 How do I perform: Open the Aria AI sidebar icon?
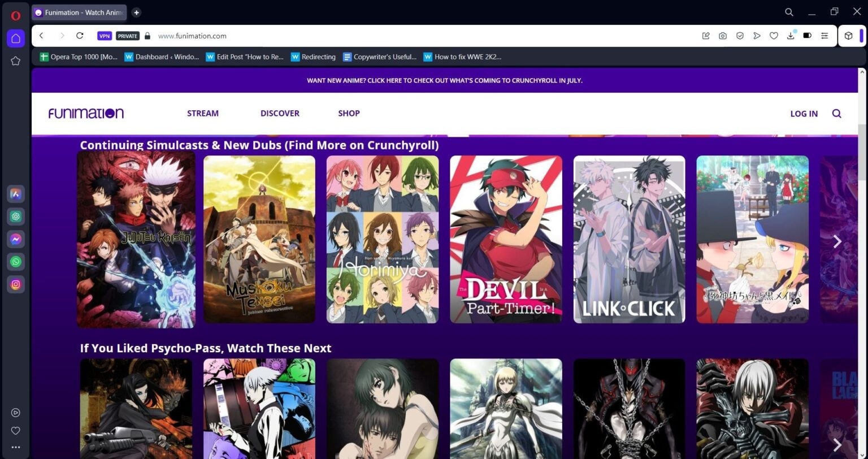tap(16, 194)
